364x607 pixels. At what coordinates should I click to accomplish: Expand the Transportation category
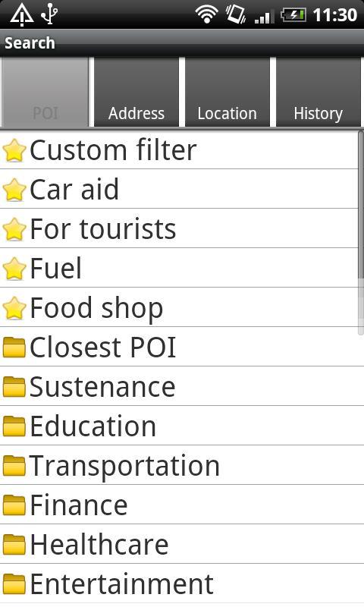[x=182, y=465]
